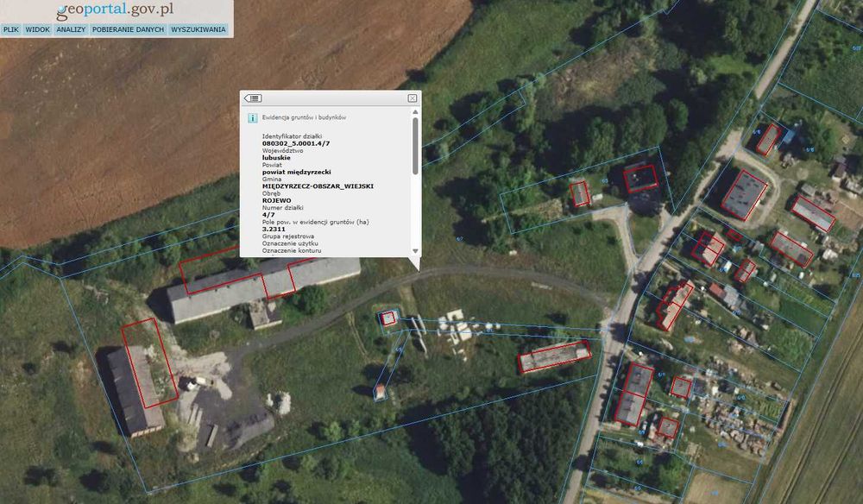Click the popup vertical scrollbar thumb
This screenshot has height=504, width=863.
point(416,146)
